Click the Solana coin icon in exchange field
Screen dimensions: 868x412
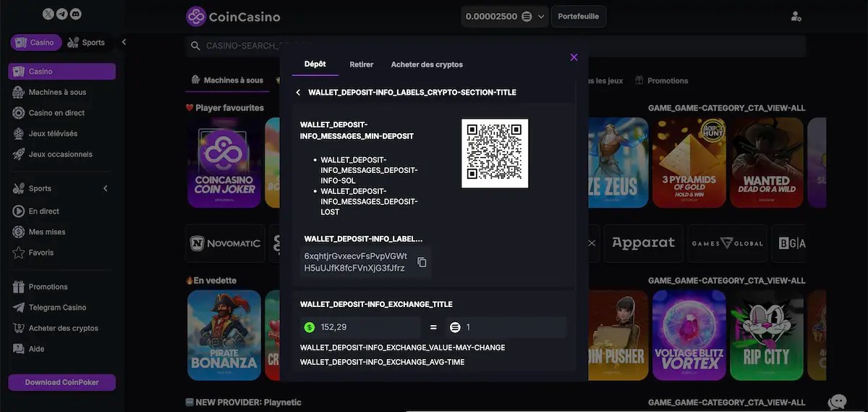pyautogui.click(x=455, y=327)
